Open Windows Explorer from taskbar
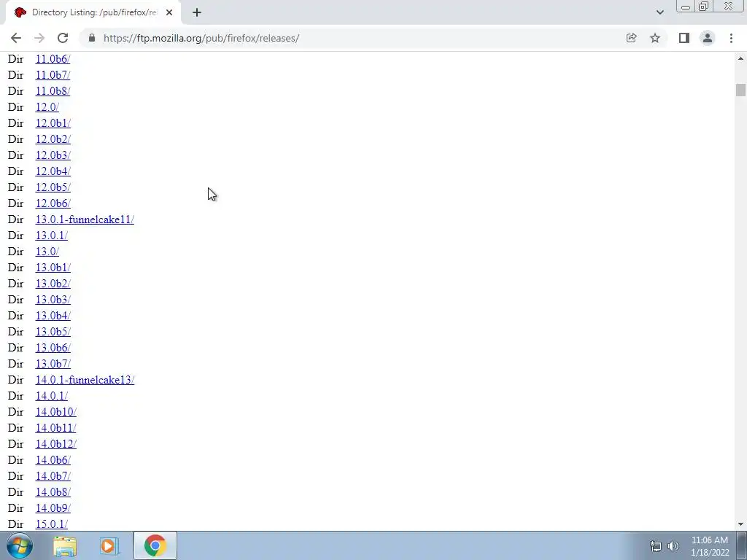Screen dimensions: 747x560 click(x=65, y=545)
